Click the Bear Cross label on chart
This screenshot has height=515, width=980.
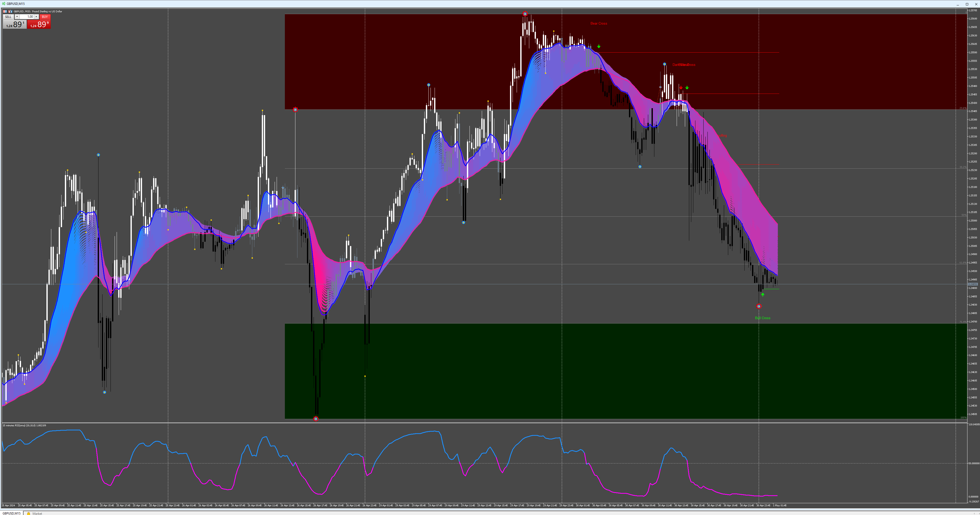pos(598,24)
